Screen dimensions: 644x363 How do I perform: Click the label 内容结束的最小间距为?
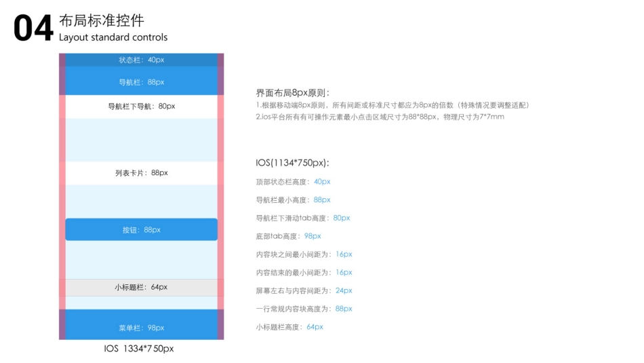pos(294,273)
